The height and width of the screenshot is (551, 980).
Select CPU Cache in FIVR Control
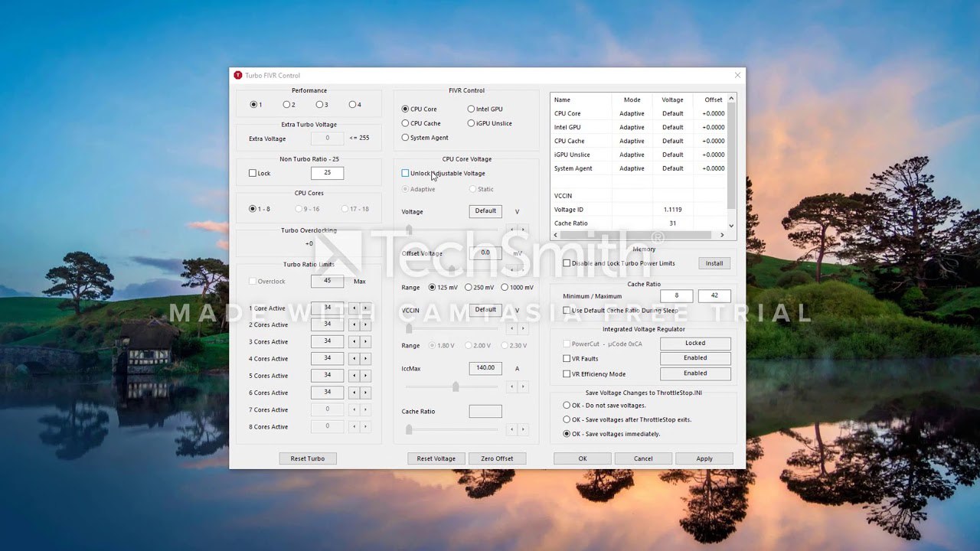(x=406, y=123)
